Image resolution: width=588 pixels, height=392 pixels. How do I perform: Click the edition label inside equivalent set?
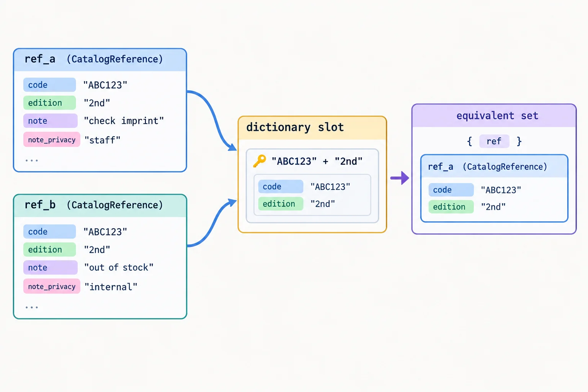click(x=451, y=207)
